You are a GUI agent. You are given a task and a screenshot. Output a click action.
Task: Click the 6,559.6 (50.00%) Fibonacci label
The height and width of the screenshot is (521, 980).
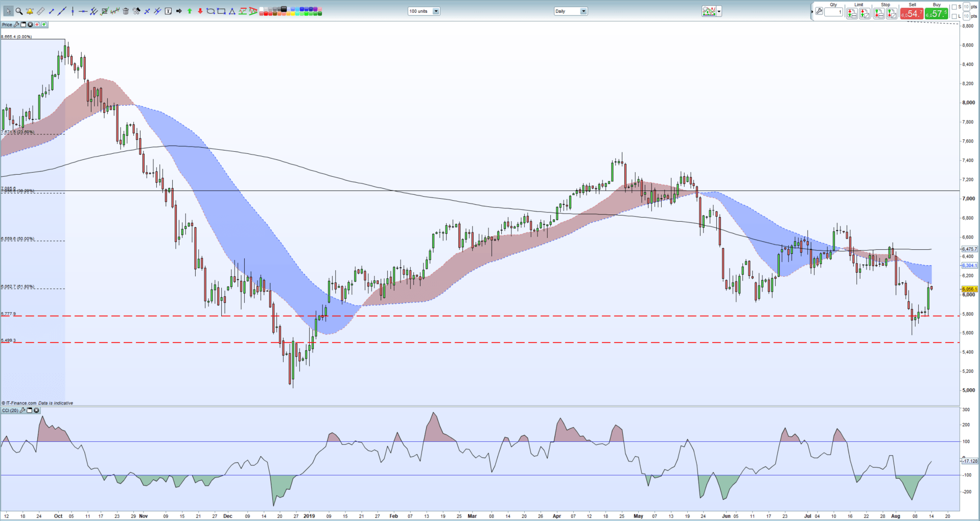(x=18, y=239)
